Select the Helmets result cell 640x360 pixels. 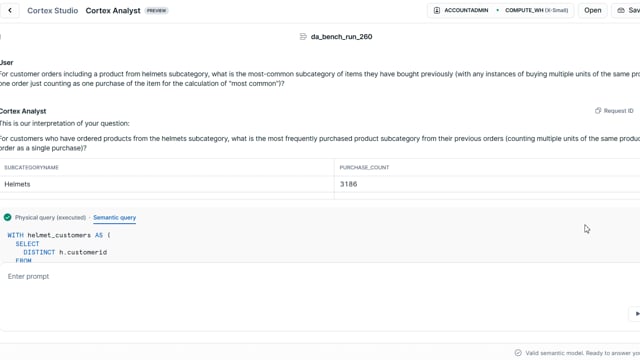[167, 184]
